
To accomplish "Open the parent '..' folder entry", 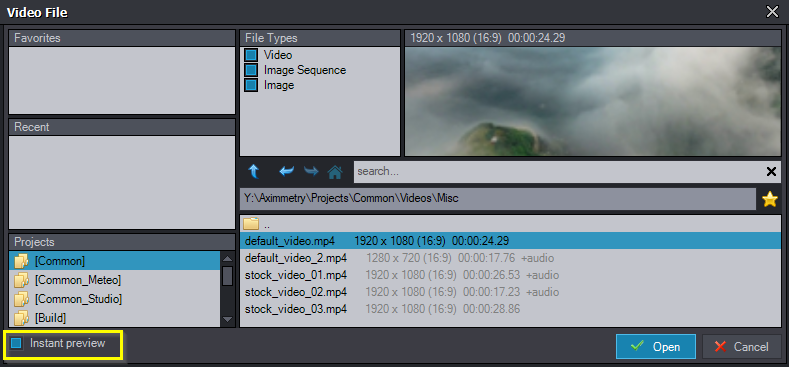I will click(x=510, y=224).
